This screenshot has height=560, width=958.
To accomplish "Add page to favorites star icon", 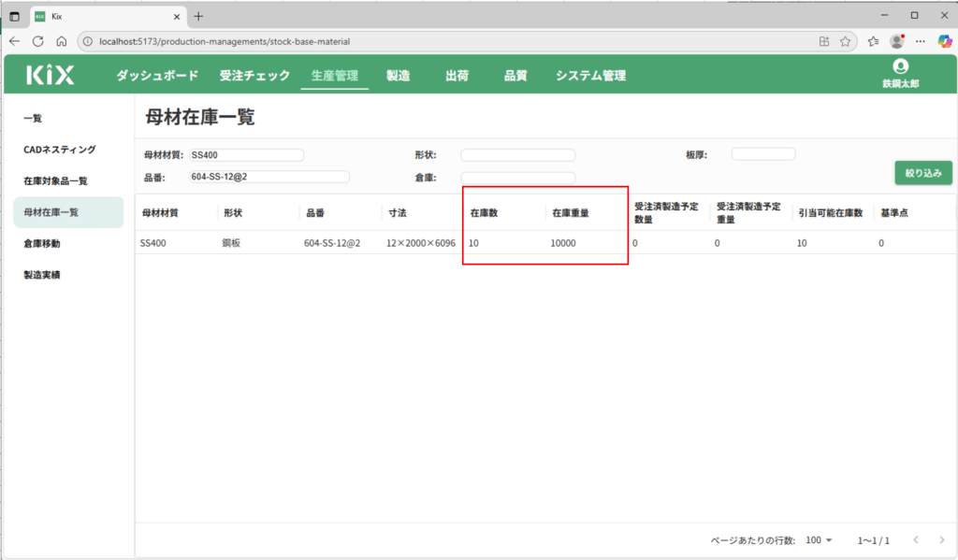I will pyautogui.click(x=845, y=41).
